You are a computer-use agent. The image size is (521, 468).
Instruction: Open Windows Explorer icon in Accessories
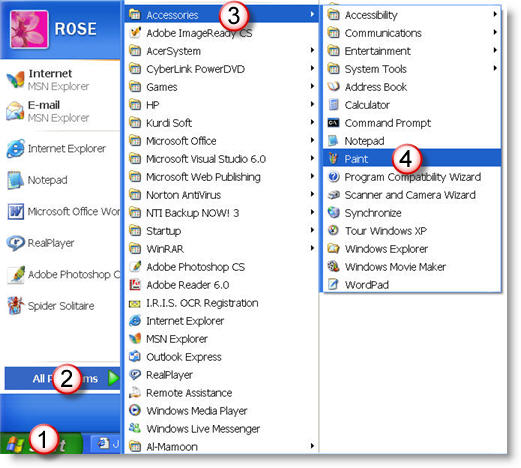tap(333, 248)
